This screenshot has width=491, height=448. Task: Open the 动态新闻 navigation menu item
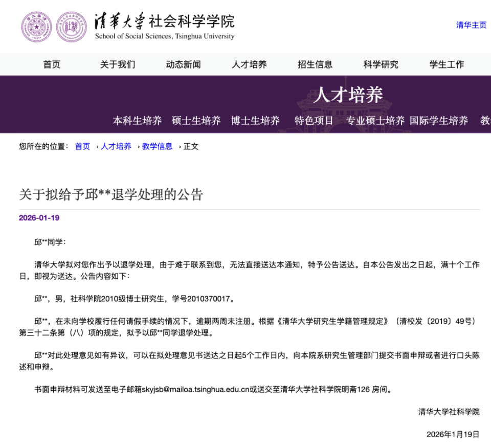[x=183, y=64]
